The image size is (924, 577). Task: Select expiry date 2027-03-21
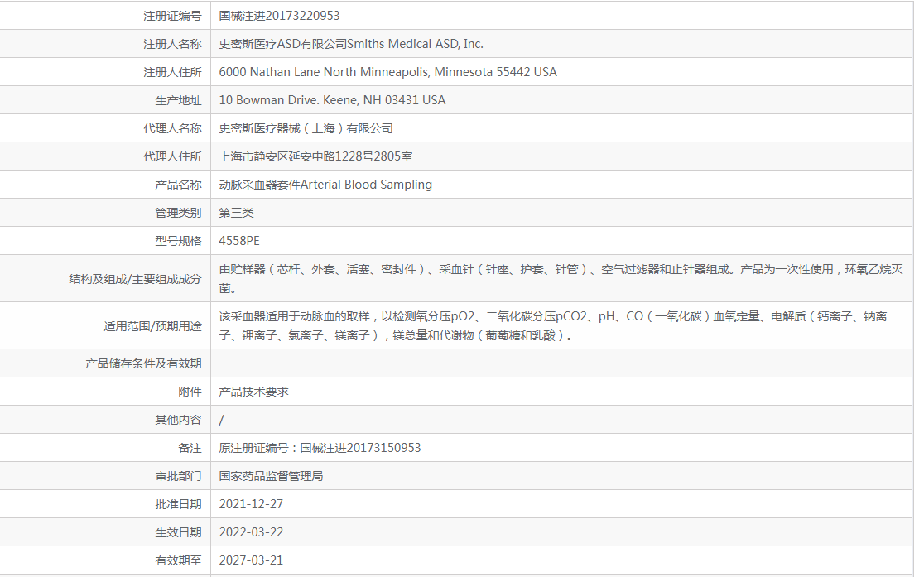[x=251, y=560]
